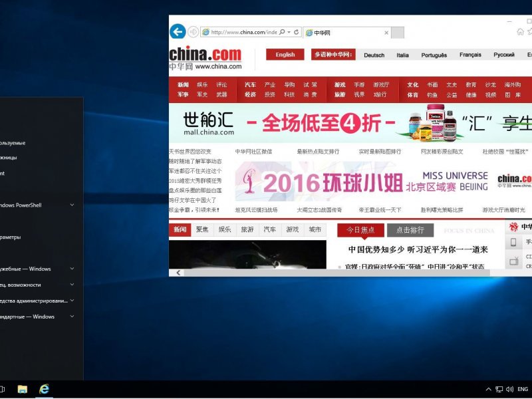This screenshot has height=399, width=532.
Task: Open the Italia language link
Action: pos(402,55)
